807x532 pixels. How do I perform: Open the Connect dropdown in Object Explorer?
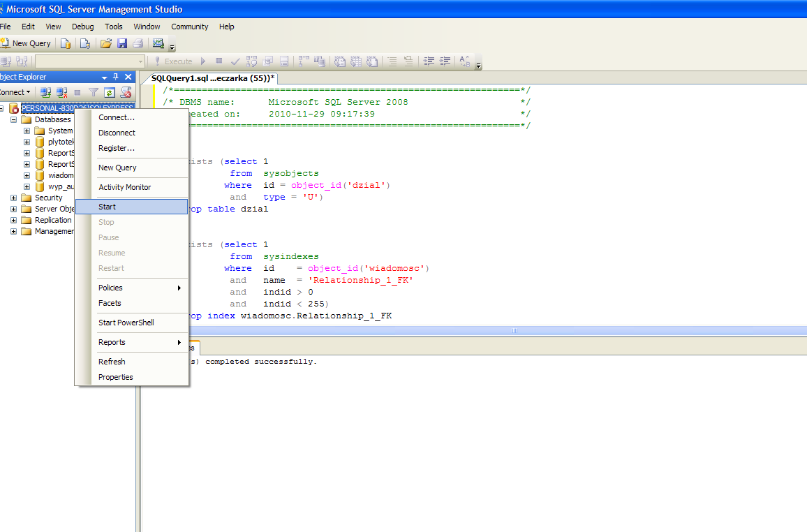click(x=15, y=93)
